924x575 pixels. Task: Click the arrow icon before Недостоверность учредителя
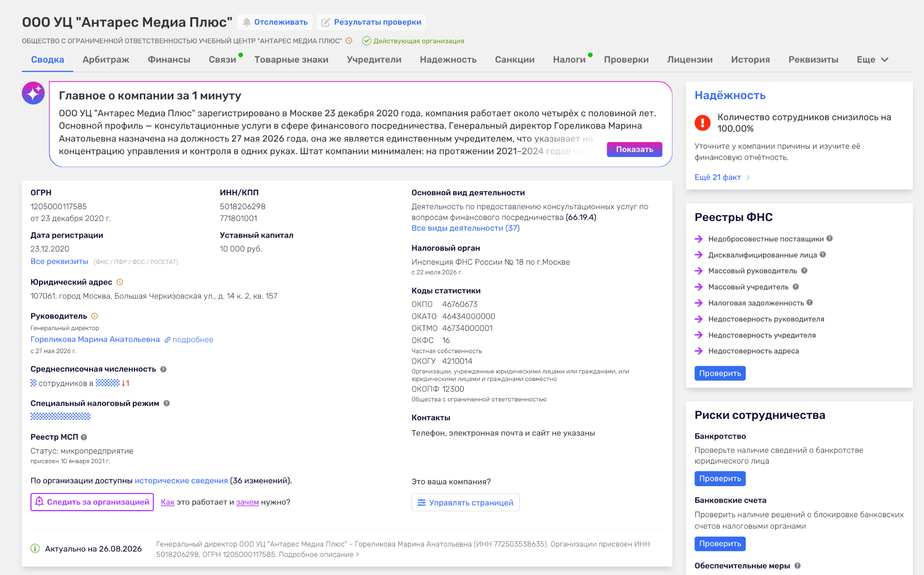[x=699, y=335]
